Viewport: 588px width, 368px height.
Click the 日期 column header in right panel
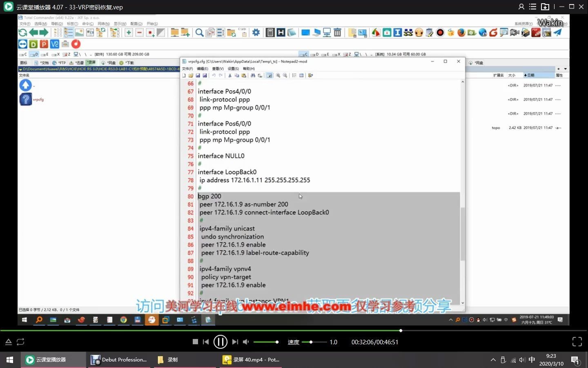pyautogui.click(x=539, y=75)
